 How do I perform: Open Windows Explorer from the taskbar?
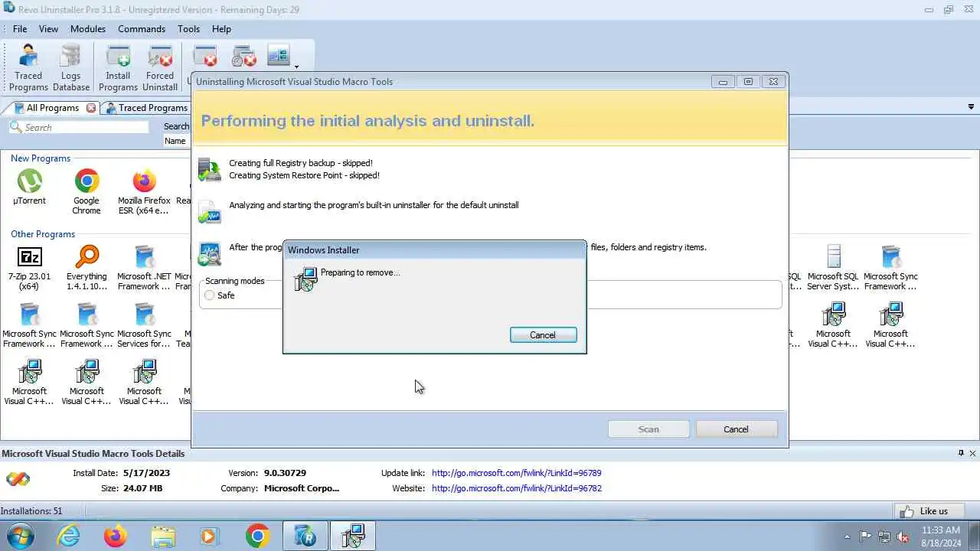(x=163, y=536)
